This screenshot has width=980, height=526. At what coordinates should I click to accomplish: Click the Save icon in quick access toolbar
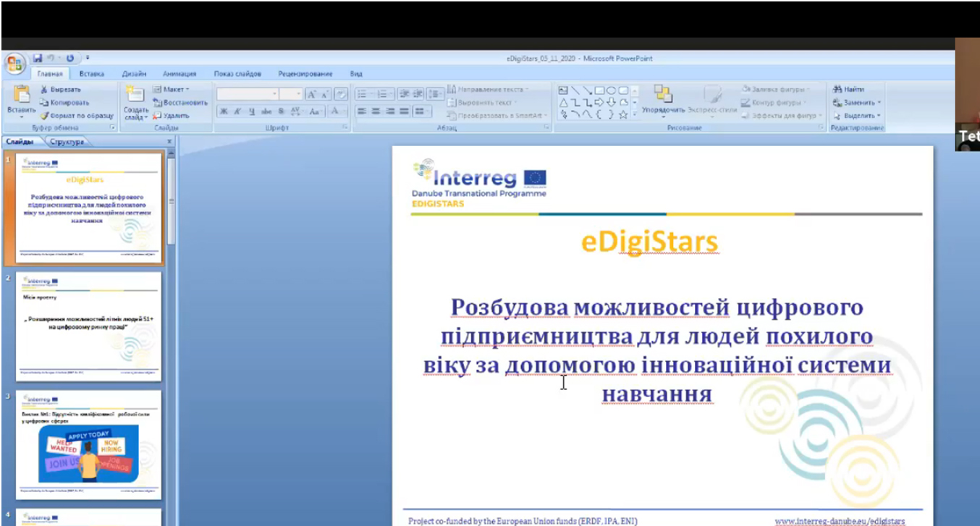(38, 58)
